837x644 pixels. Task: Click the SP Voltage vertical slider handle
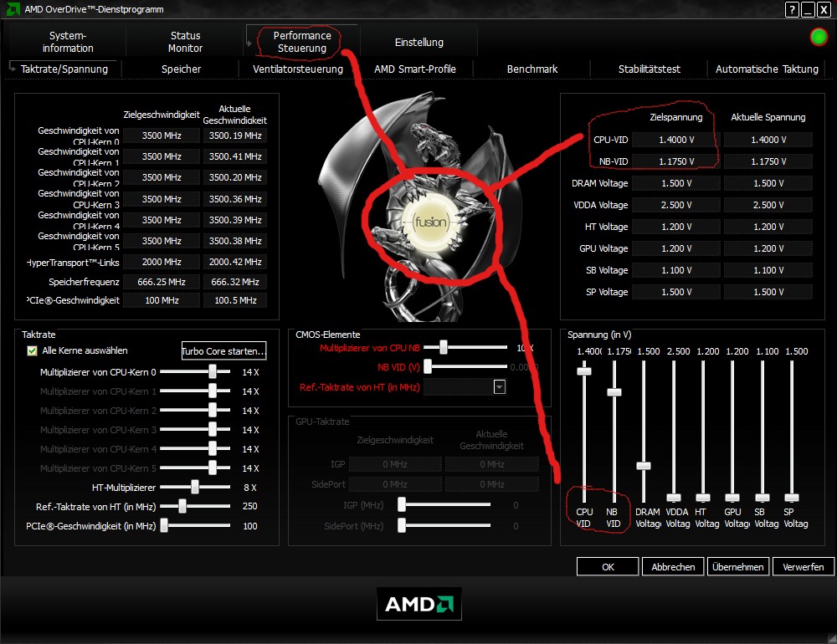791,498
